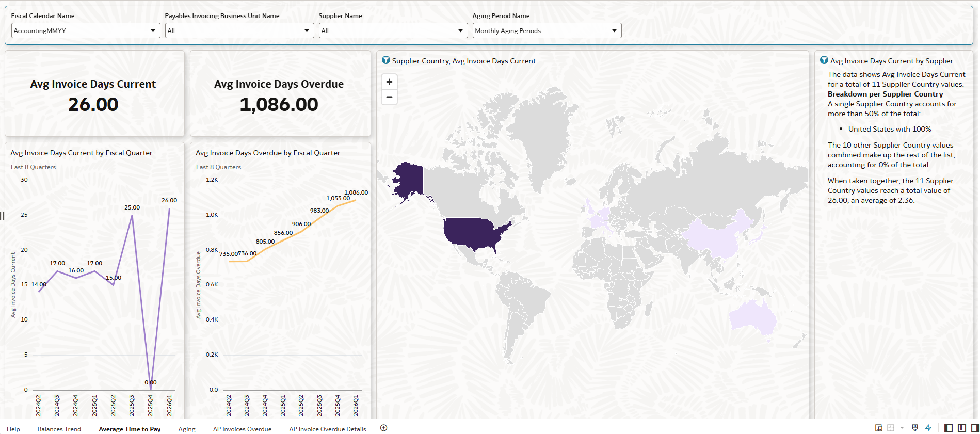
Task: Select the Average Time to Pay tab
Action: tap(130, 429)
